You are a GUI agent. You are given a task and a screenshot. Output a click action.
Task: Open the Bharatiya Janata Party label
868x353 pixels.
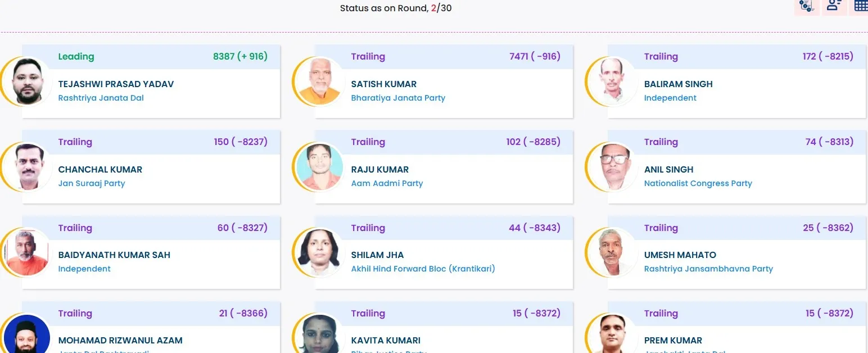click(398, 98)
